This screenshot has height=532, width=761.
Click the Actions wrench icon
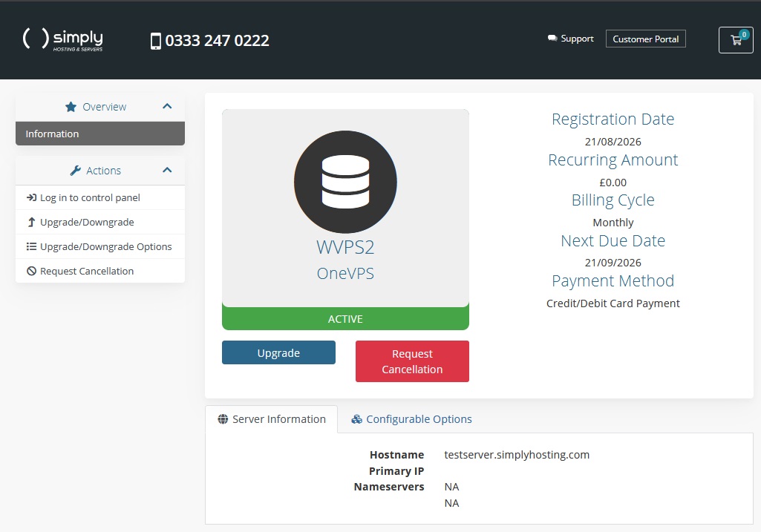[75, 171]
